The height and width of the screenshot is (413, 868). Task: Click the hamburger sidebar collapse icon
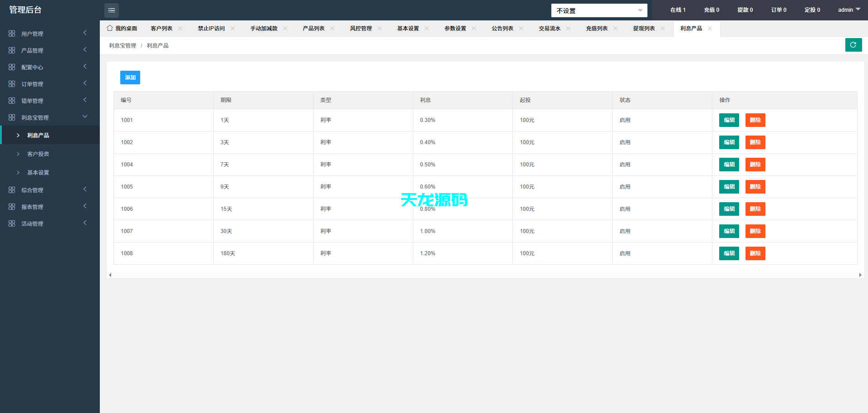111,10
